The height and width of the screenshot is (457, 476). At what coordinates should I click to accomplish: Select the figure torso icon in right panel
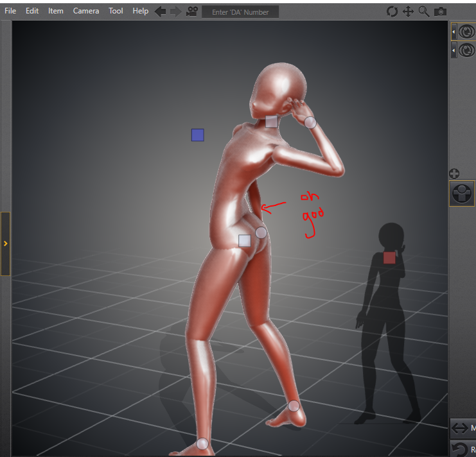click(x=462, y=193)
